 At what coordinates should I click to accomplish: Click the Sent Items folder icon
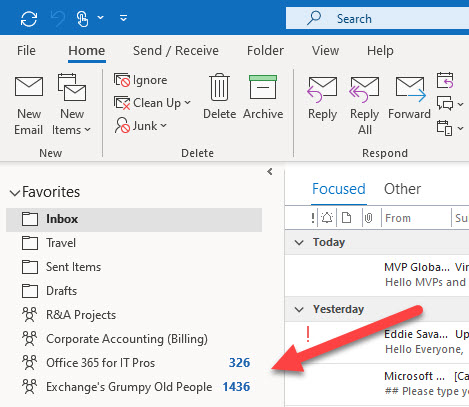(x=30, y=267)
